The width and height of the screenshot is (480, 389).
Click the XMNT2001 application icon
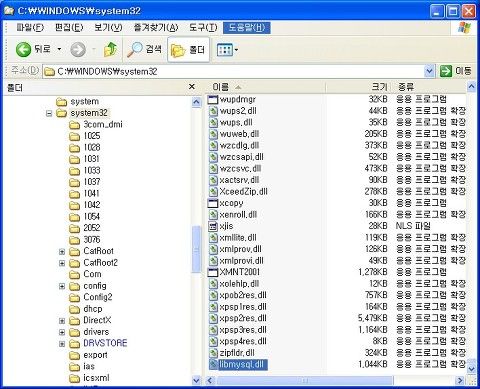pos(213,272)
